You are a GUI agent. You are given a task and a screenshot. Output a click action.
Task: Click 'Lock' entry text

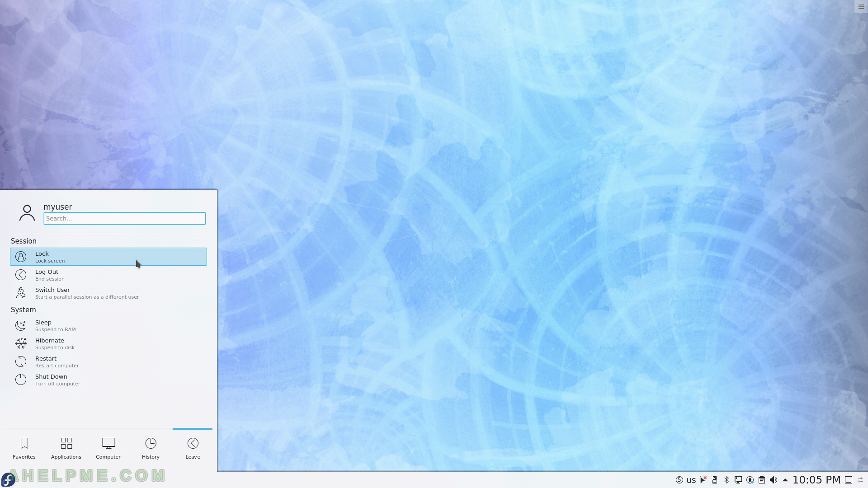(42, 253)
